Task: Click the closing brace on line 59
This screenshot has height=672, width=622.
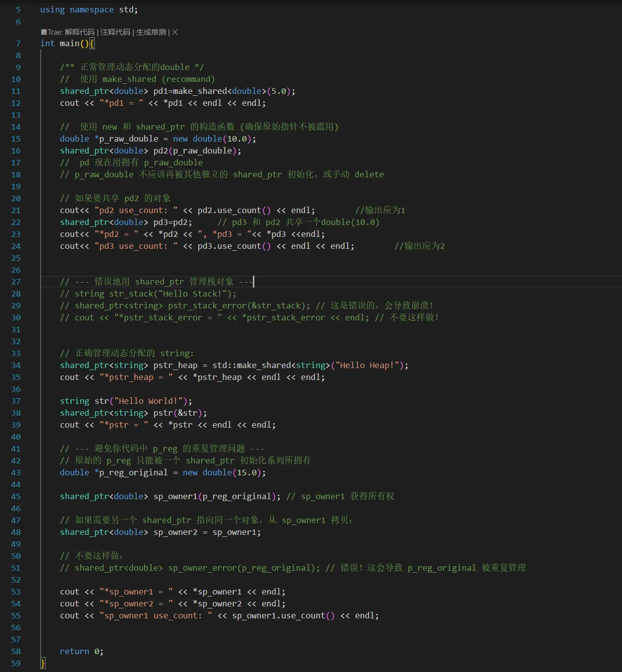Action: (43, 664)
